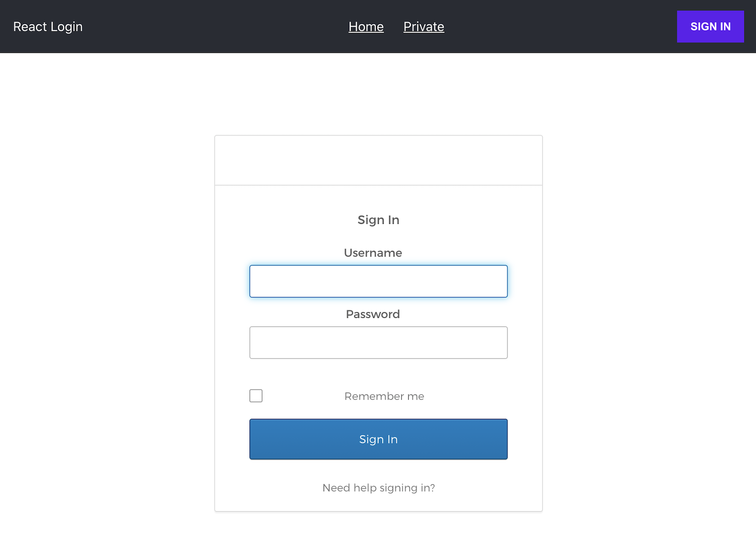
Task: Click empty navbar space between brand and Home
Action: pos(213,27)
